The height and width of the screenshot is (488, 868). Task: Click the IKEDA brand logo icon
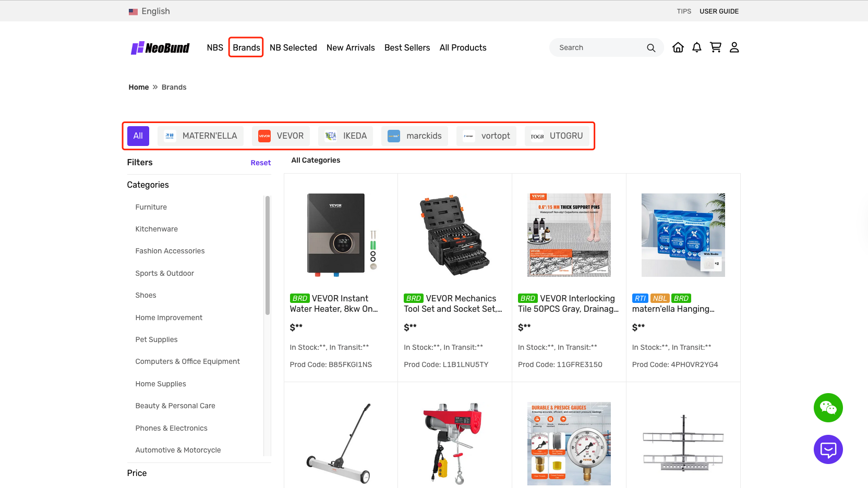[x=331, y=136]
